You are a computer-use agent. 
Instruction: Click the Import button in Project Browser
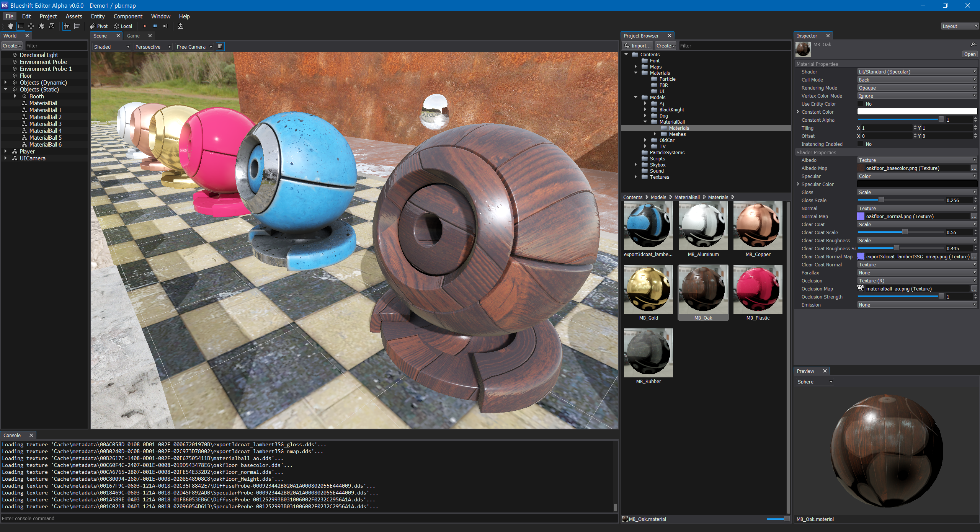coord(637,46)
